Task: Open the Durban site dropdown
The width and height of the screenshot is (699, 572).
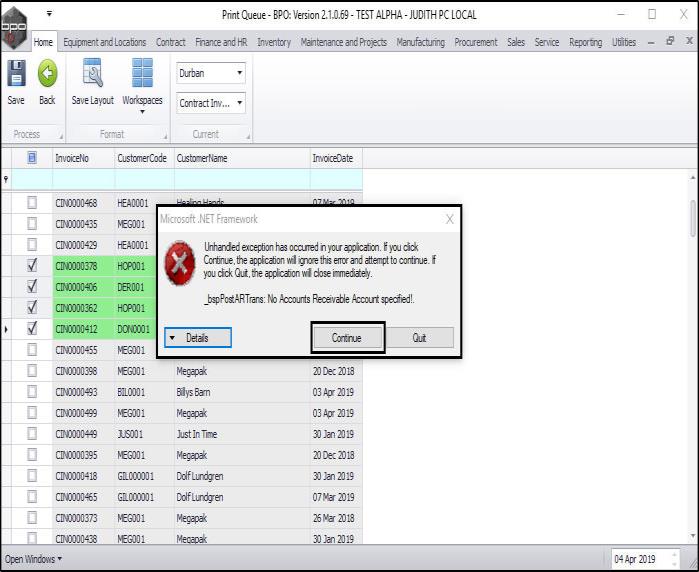Action: pyautogui.click(x=239, y=73)
